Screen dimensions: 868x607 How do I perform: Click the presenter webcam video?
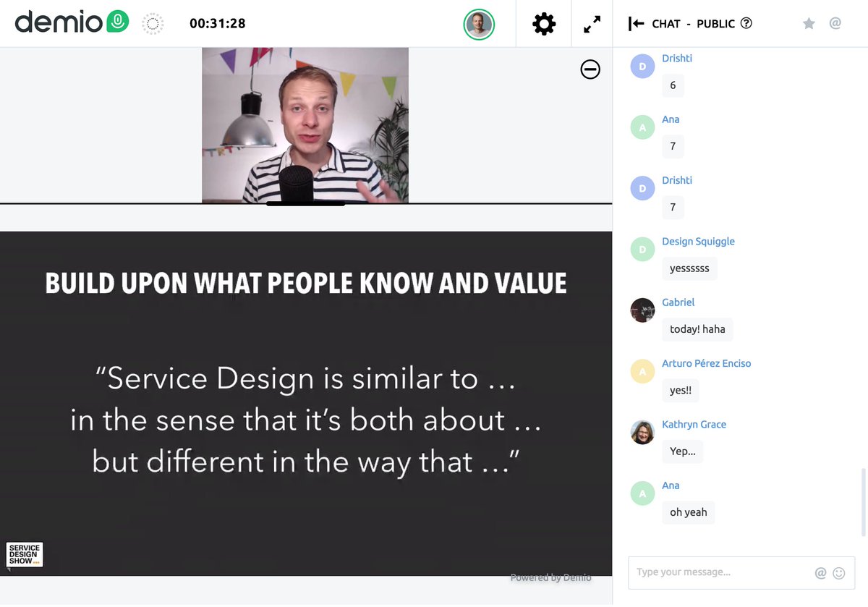[305, 125]
